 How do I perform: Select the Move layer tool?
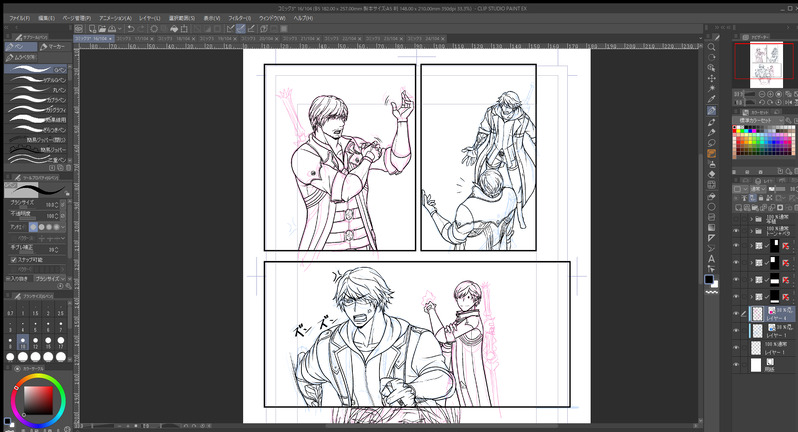pos(711,78)
